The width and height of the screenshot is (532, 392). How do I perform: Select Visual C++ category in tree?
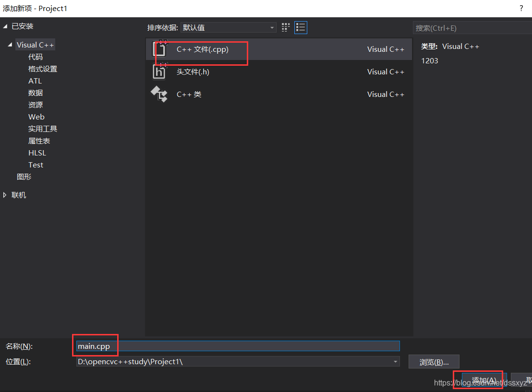(35, 45)
